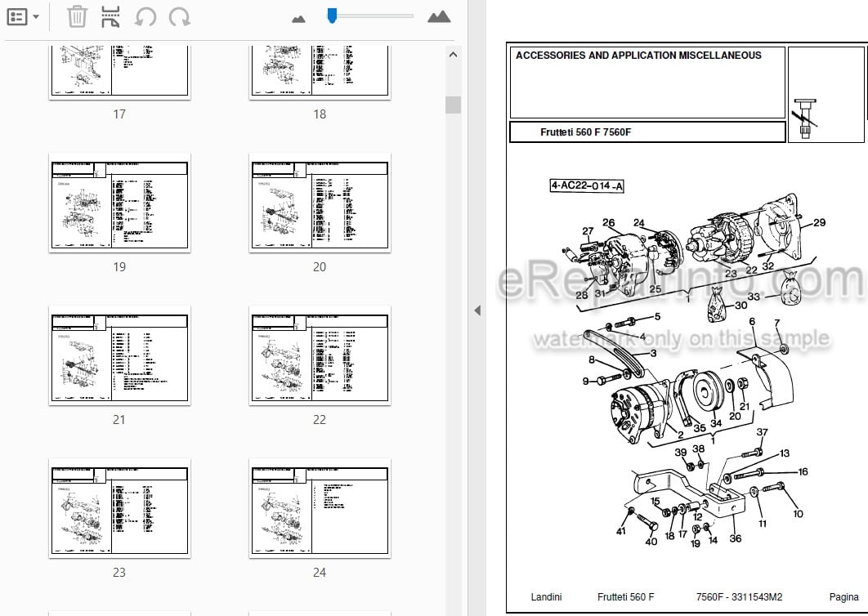
Task: Collapse the thumbnail pane with arrow
Action: click(477, 310)
